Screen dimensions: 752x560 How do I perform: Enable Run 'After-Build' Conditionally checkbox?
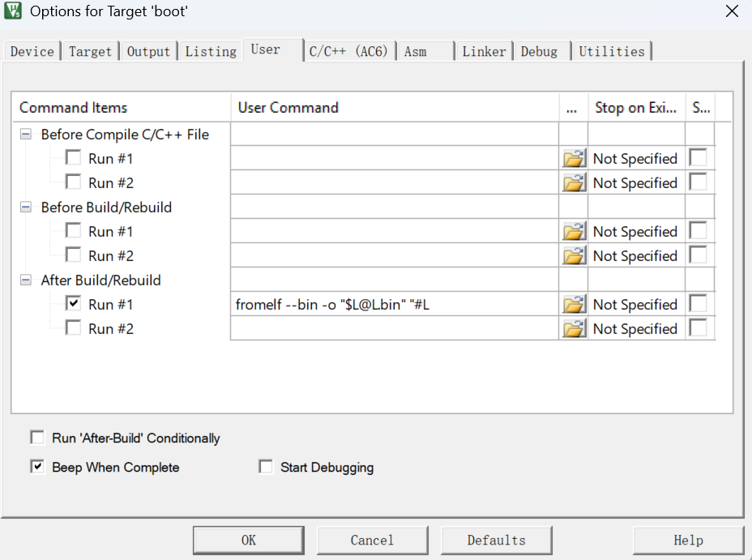pos(37,438)
